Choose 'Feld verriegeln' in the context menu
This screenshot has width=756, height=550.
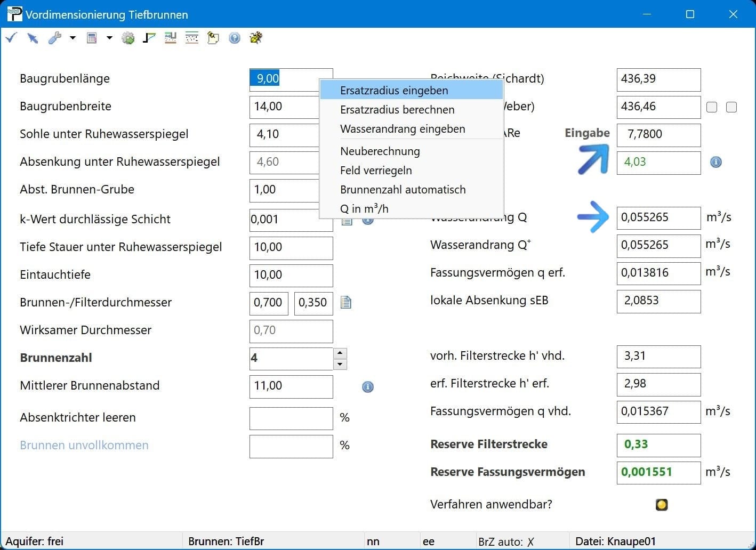(376, 171)
